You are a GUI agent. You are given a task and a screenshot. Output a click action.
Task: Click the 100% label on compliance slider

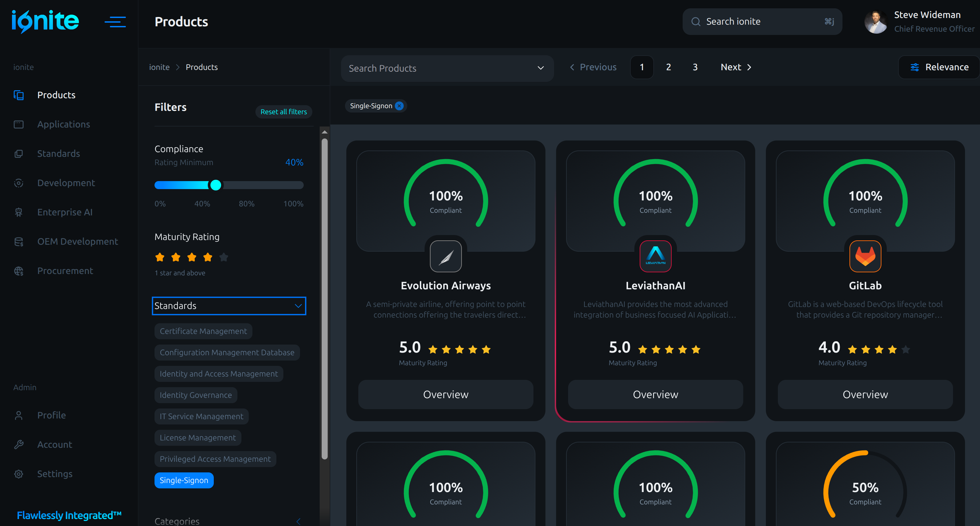tap(293, 204)
